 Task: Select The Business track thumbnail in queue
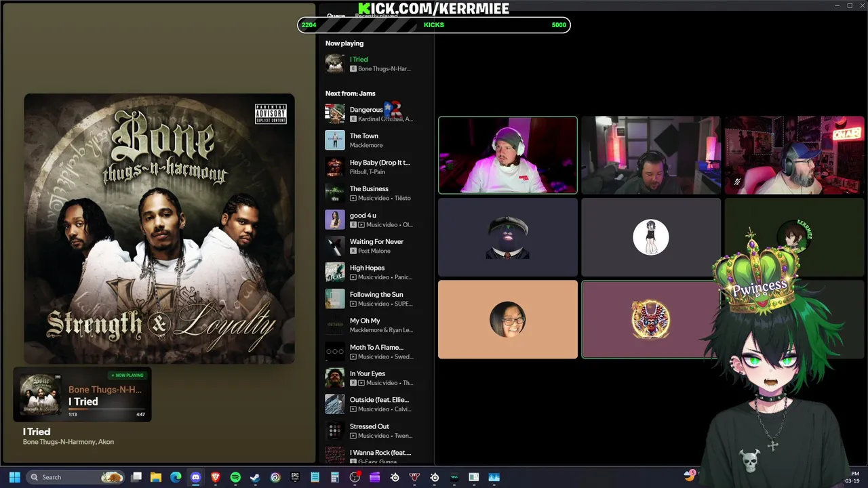pyautogui.click(x=334, y=193)
